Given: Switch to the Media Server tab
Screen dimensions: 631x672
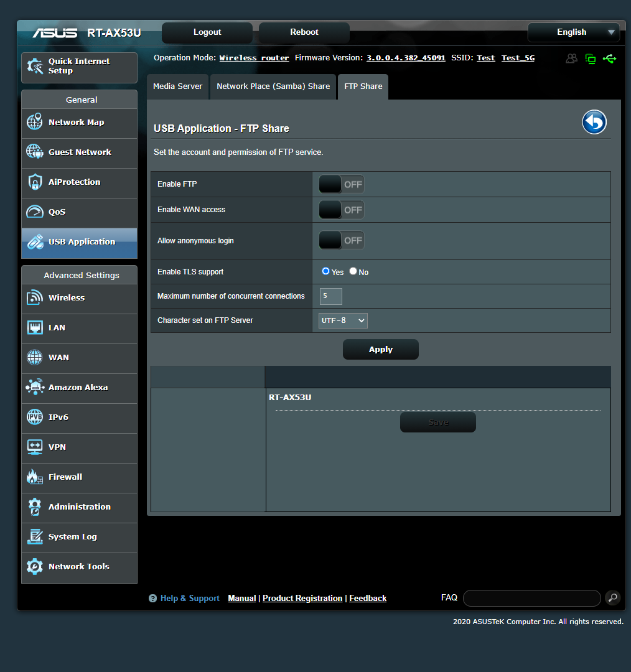Looking at the screenshot, I should tap(177, 86).
